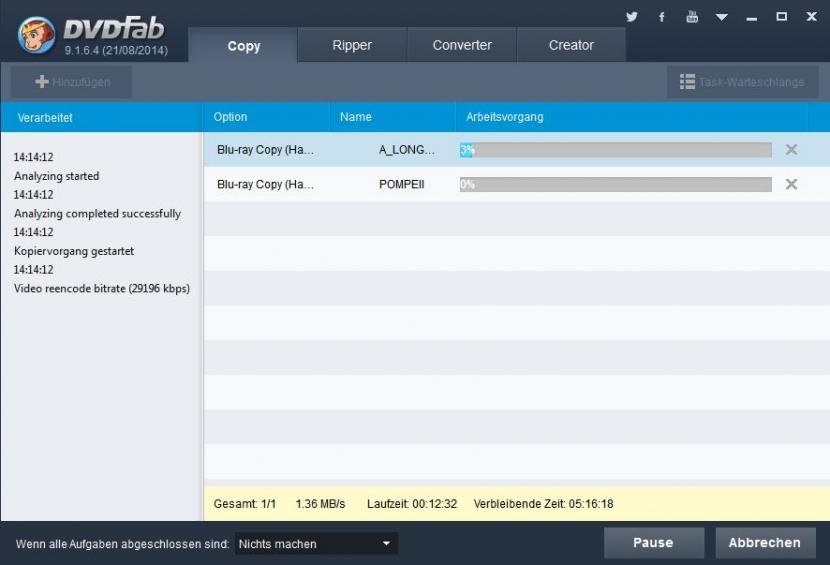Click the POMPEII progress bar at 0%

615,184
